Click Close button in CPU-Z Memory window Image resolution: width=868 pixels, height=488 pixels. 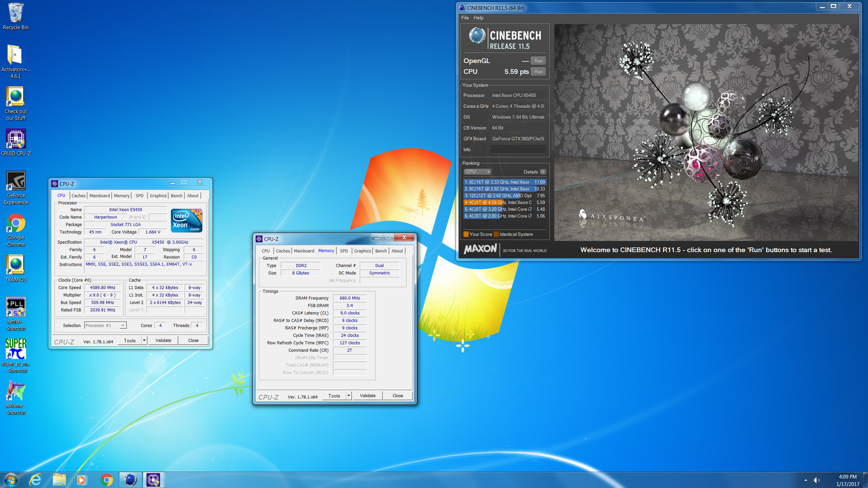coord(398,395)
